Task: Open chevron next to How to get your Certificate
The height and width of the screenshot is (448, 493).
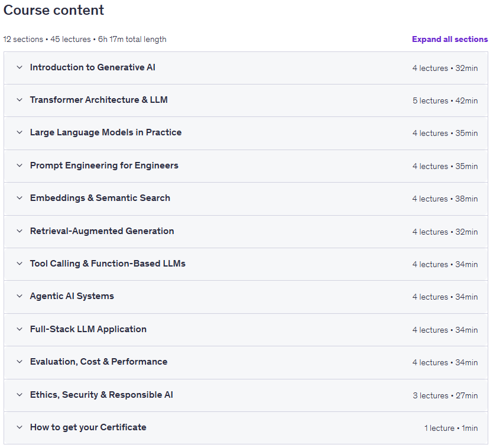Action: pyautogui.click(x=20, y=427)
